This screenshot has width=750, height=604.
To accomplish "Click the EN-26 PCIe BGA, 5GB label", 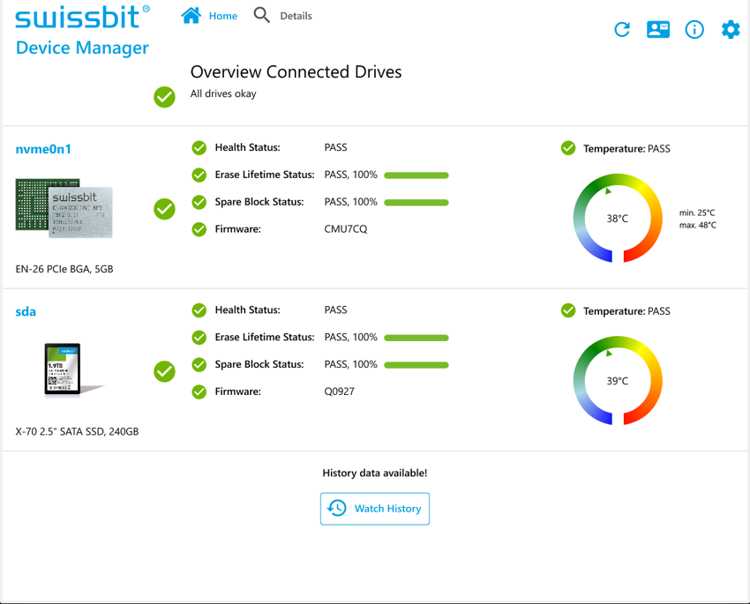I will (x=64, y=269).
